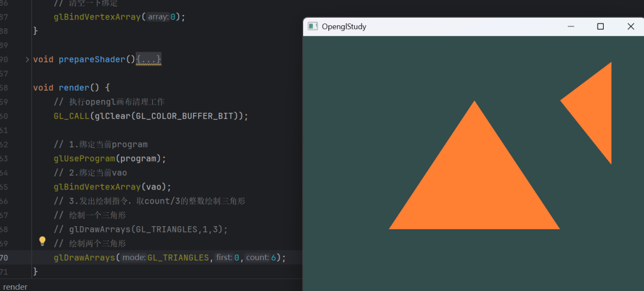Screen dimensions: 644x291
Task: Select the render breadcrumb at the bottom
Action: (15, 287)
